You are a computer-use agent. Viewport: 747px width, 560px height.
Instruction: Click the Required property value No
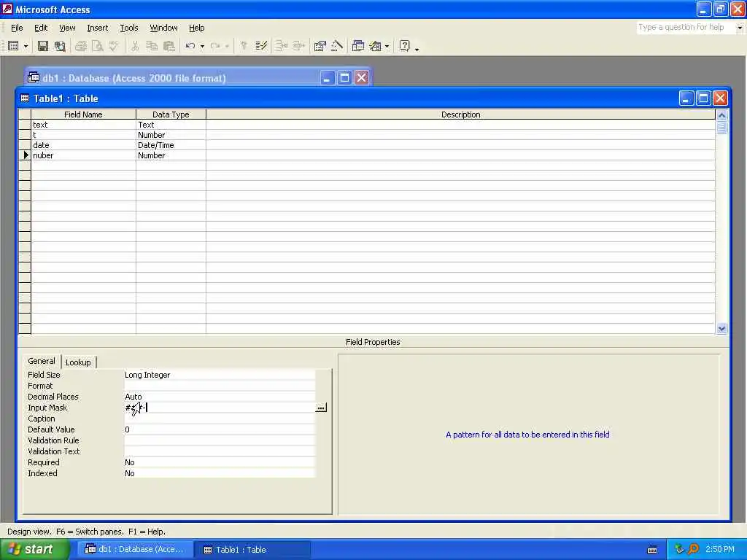click(219, 462)
